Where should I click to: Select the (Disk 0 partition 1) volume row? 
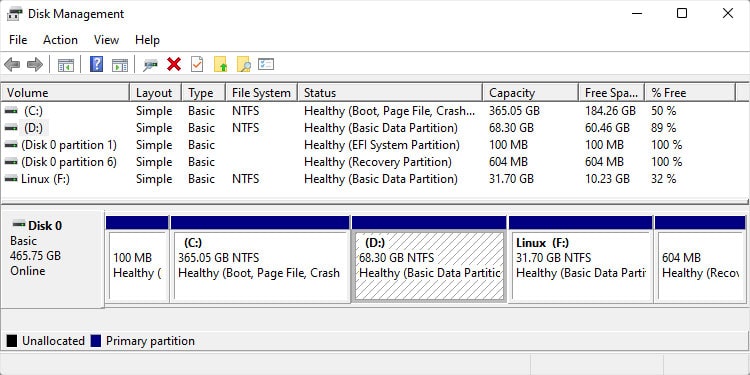[x=375, y=145]
